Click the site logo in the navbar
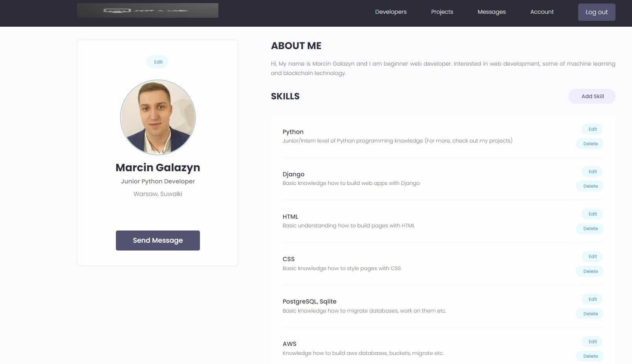632x364 pixels. click(x=147, y=10)
